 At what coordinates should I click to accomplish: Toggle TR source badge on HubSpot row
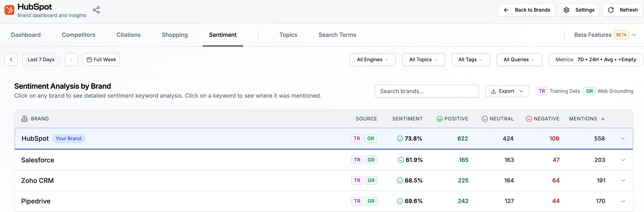(x=357, y=139)
